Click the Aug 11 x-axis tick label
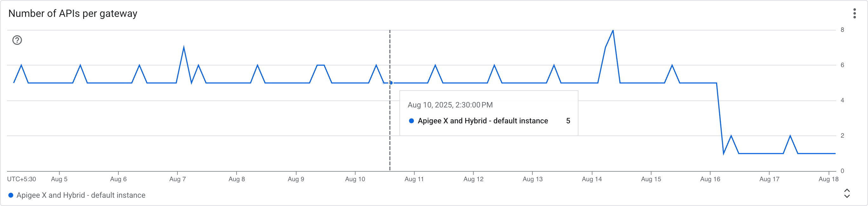The height and width of the screenshot is (206, 868). pos(414,179)
